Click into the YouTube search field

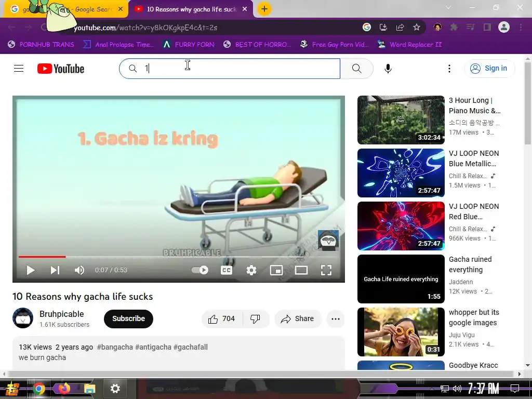pyautogui.click(x=229, y=69)
